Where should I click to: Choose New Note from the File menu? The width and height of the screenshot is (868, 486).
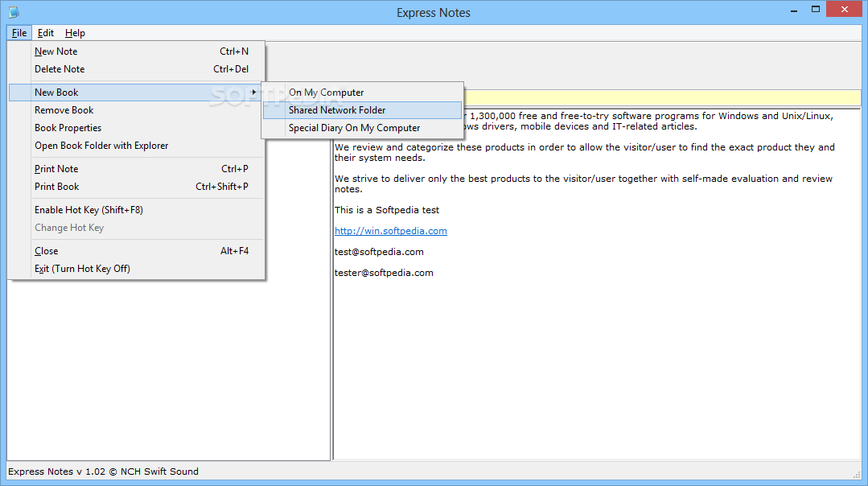point(137,51)
